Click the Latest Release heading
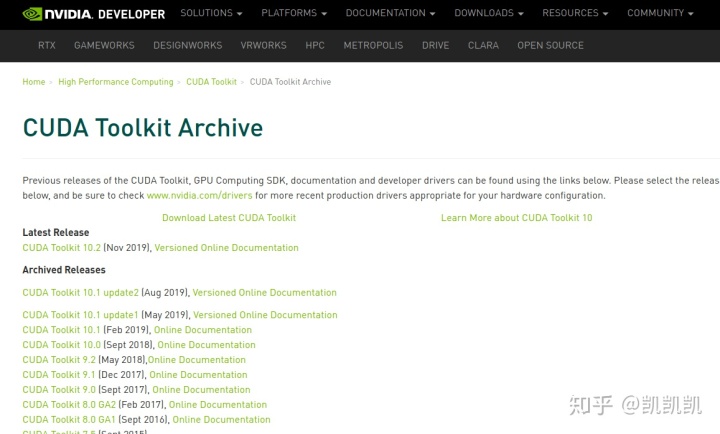Viewport: 720px width, 434px height. click(x=56, y=232)
